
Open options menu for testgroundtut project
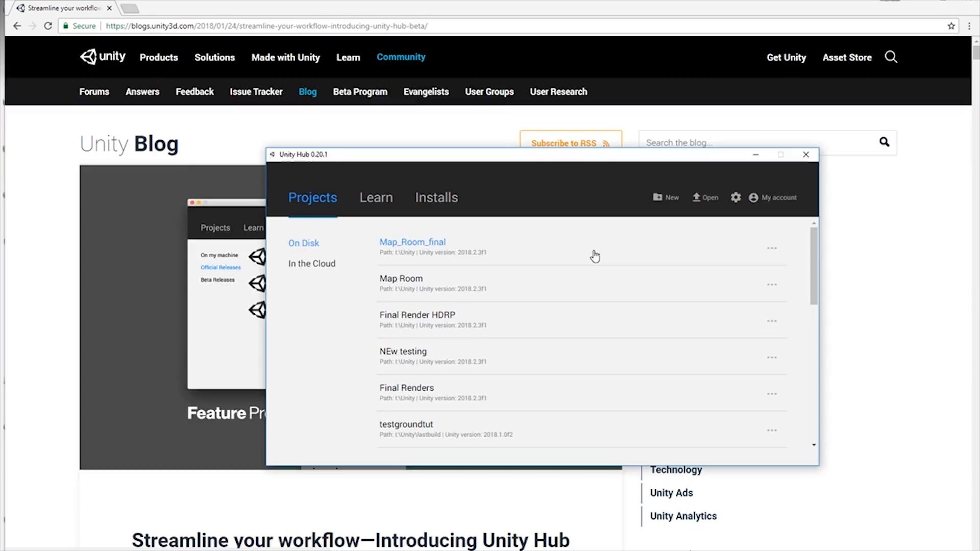[772, 430]
